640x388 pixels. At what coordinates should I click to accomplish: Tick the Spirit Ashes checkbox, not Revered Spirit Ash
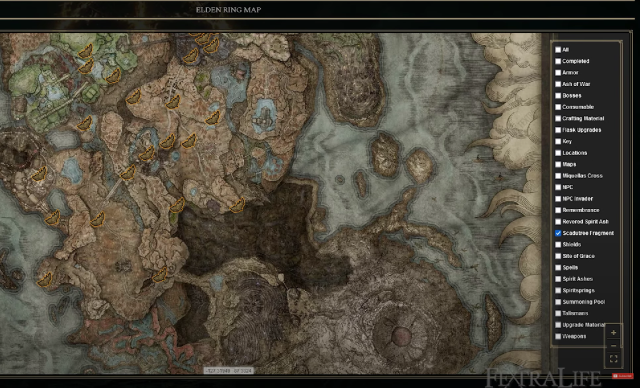558,279
